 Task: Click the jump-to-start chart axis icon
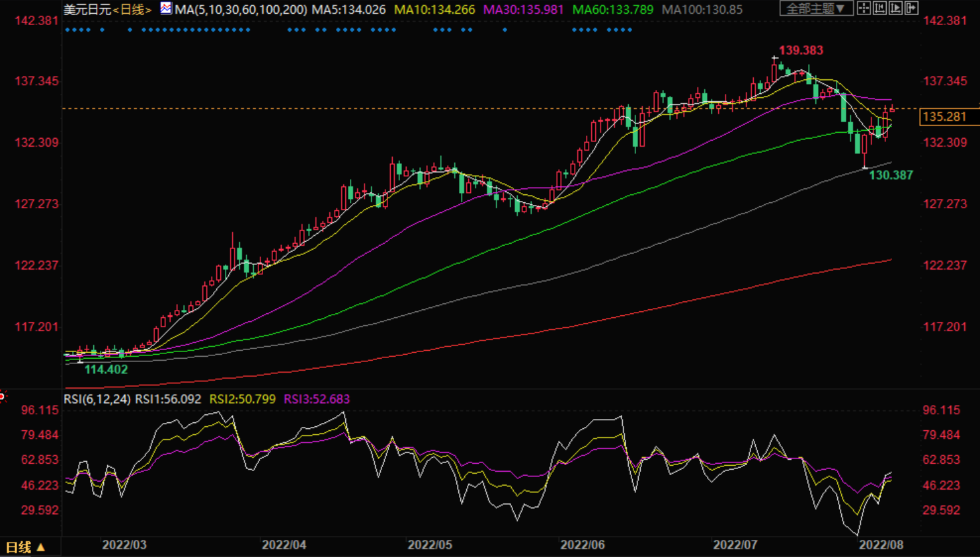[x=879, y=9]
